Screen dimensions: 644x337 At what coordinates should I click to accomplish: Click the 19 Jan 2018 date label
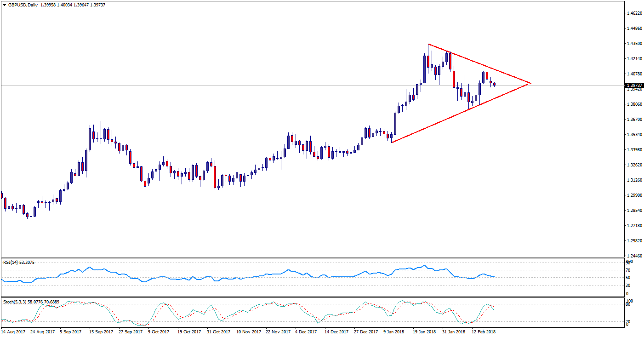click(425, 331)
